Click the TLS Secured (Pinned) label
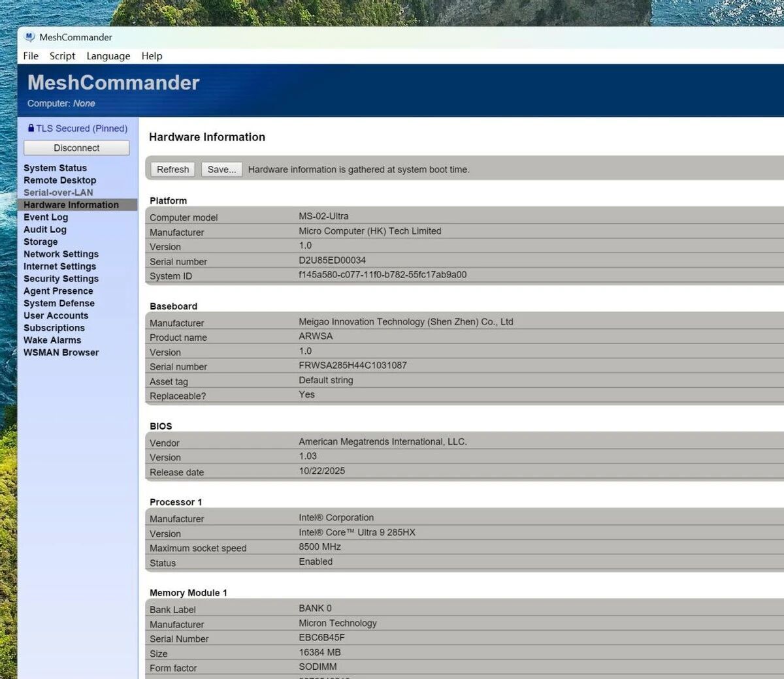The height and width of the screenshot is (679, 784). point(82,129)
